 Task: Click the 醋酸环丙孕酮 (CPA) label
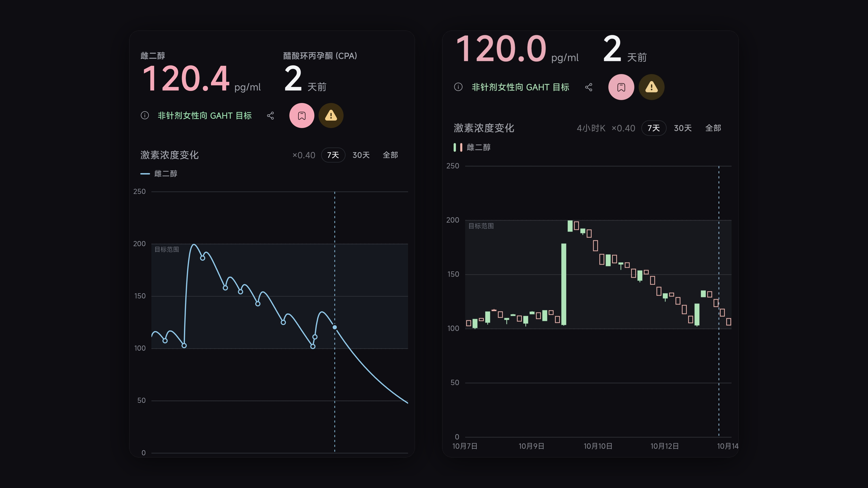[x=320, y=56]
